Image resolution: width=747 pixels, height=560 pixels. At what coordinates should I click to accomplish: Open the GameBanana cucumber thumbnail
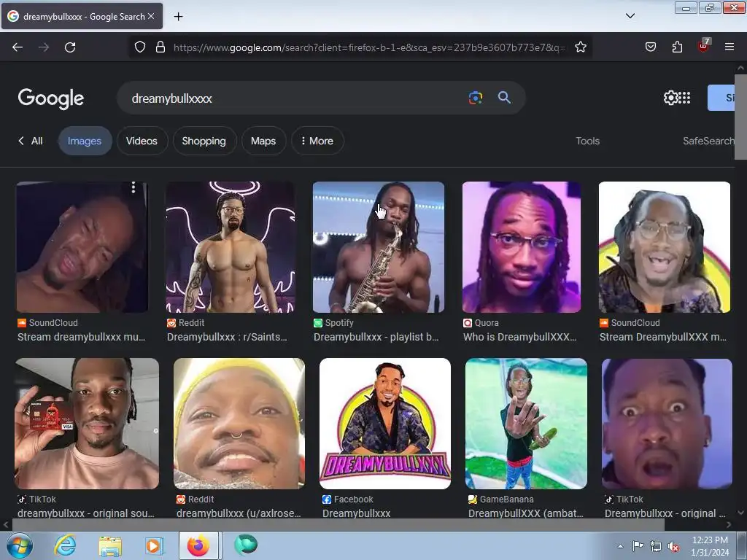point(526,424)
